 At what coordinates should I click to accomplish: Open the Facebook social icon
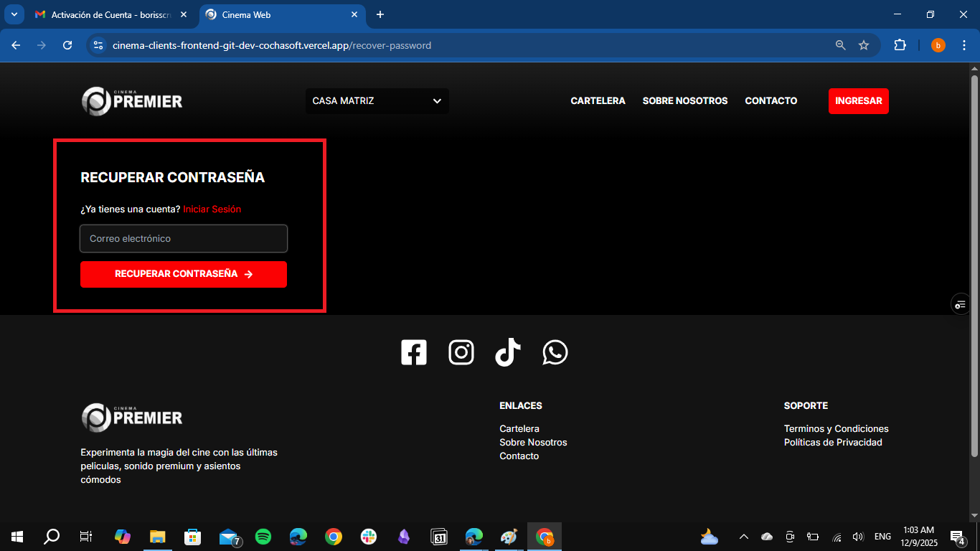[x=414, y=352]
